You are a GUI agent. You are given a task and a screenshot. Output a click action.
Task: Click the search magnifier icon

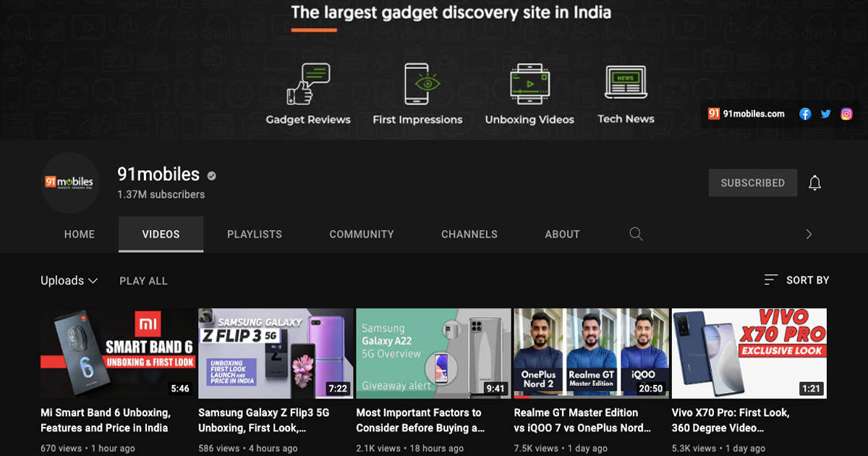tap(636, 234)
